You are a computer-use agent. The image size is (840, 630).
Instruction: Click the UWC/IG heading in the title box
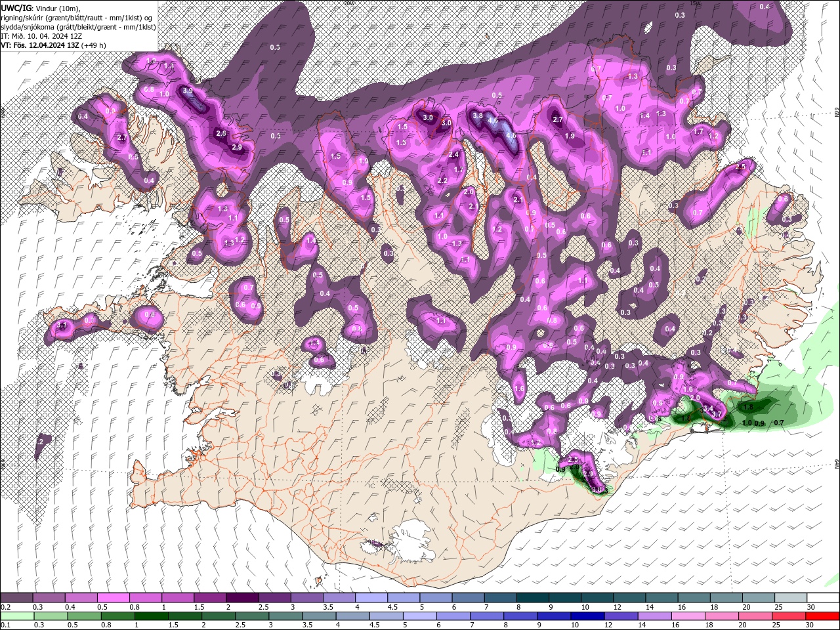click(x=16, y=7)
